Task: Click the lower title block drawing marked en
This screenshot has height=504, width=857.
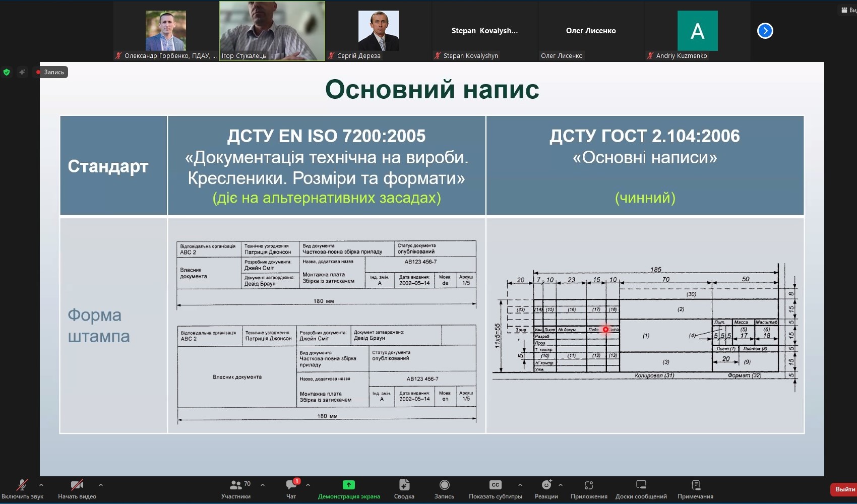Action: (x=327, y=373)
